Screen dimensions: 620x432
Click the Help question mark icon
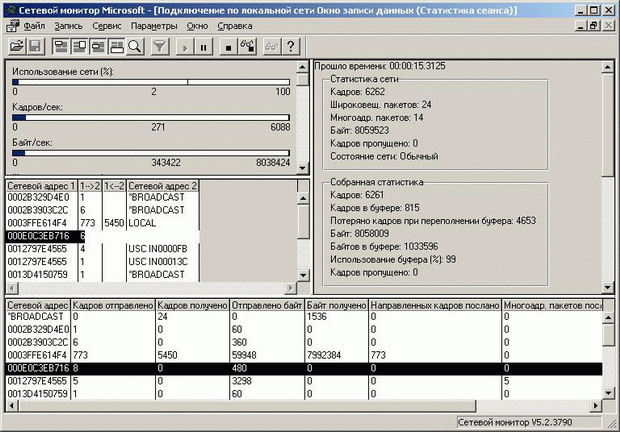(x=290, y=46)
